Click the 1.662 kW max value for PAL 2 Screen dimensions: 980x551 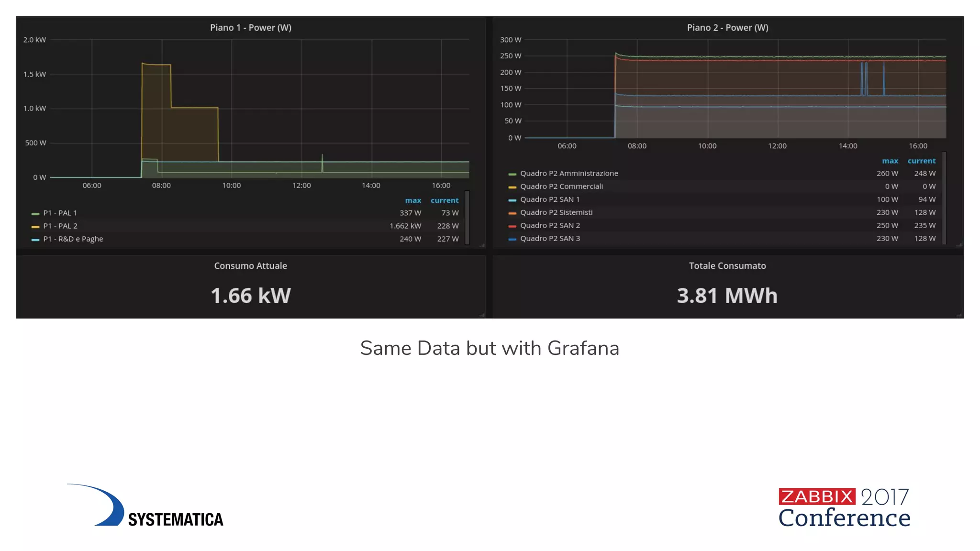click(x=405, y=226)
